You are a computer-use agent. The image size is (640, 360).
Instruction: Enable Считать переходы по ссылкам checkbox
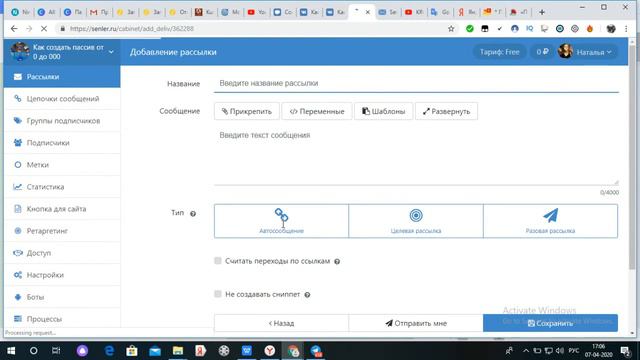coord(218,261)
